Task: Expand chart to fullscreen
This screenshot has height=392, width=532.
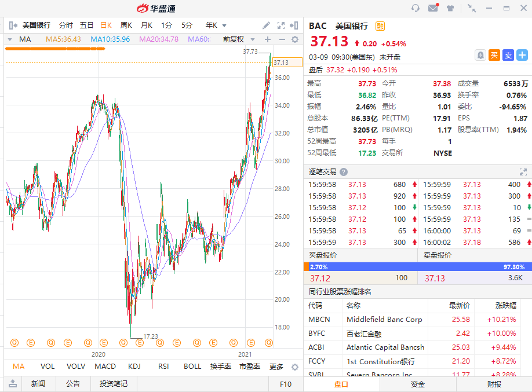Action: pyautogui.click(x=281, y=25)
